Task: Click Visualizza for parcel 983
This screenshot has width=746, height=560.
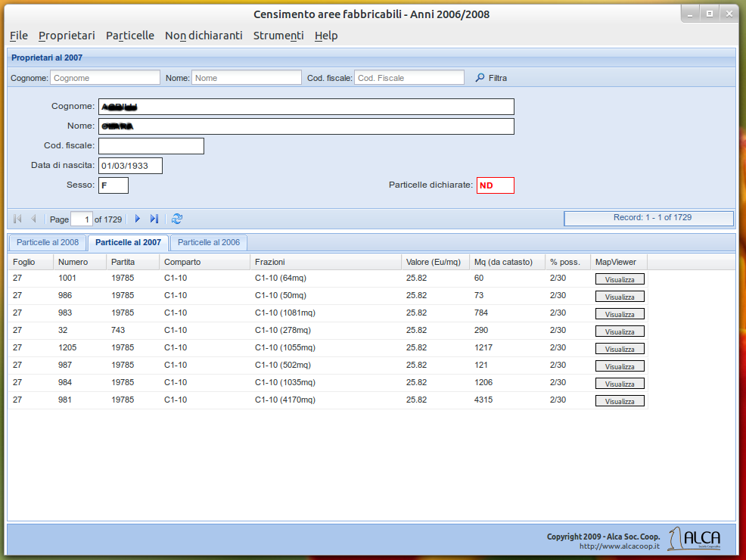Action: click(620, 314)
